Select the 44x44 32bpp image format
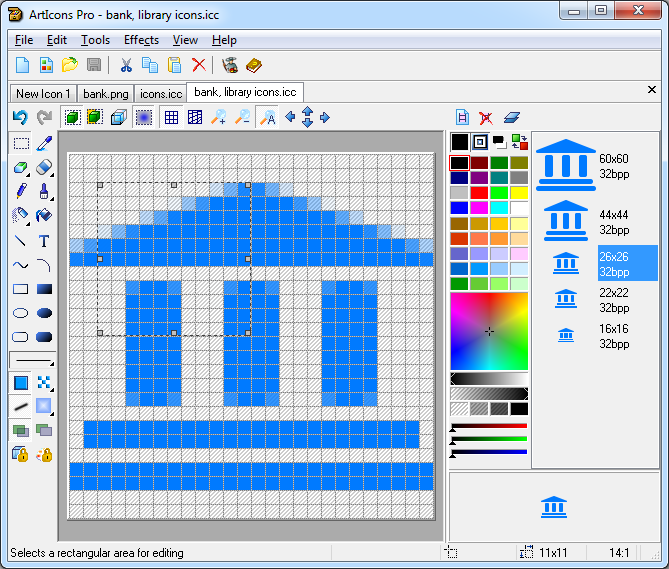 click(x=596, y=221)
